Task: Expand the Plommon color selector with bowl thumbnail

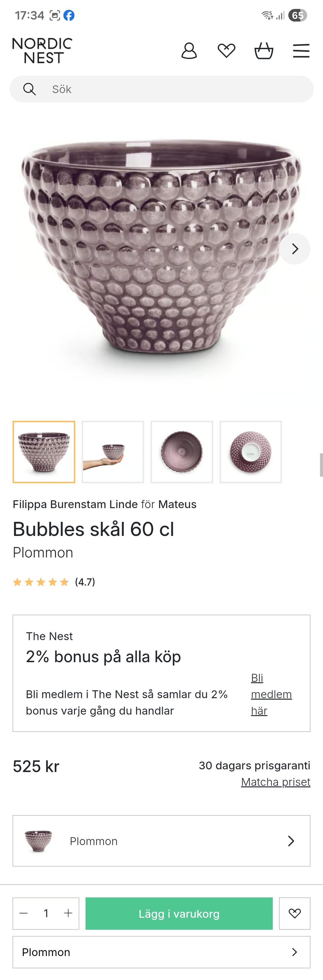Action: click(x=161, y=841)
